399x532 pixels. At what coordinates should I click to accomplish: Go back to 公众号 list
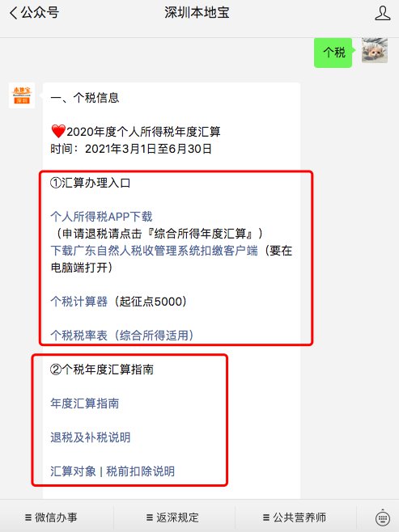(x=34, y=13)
